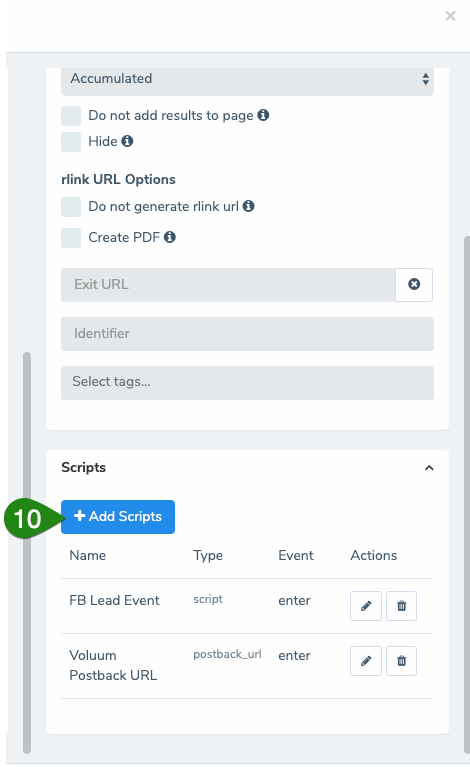
Task: Open the Select tags dropdown
Action: (x=247, y=383)
